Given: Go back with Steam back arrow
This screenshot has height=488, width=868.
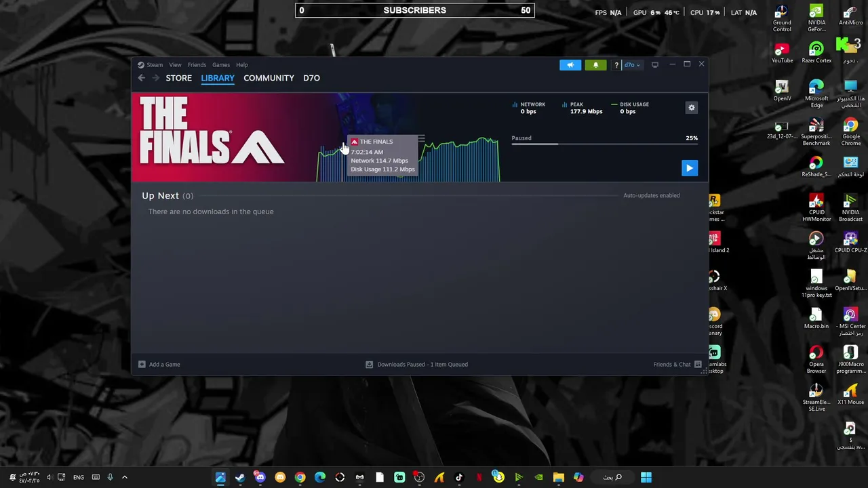Looking at the screenshot, I should [142, 78].
